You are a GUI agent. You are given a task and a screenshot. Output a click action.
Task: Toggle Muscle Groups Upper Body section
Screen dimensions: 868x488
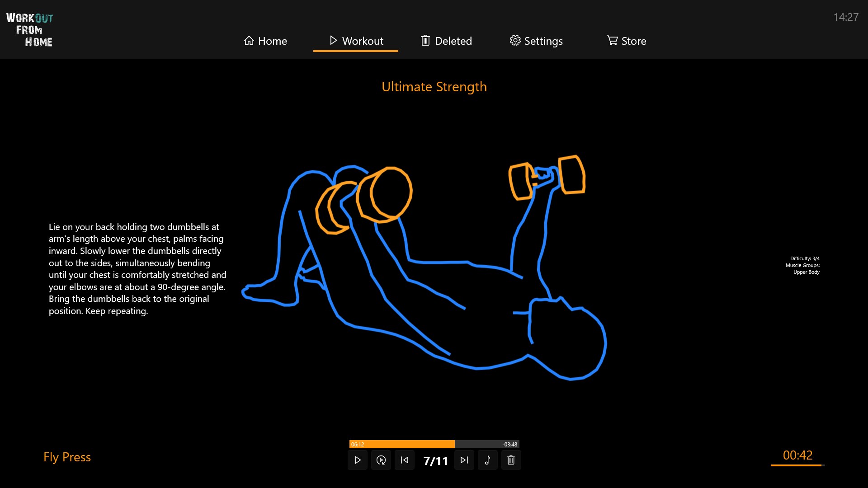click(806, 272)
